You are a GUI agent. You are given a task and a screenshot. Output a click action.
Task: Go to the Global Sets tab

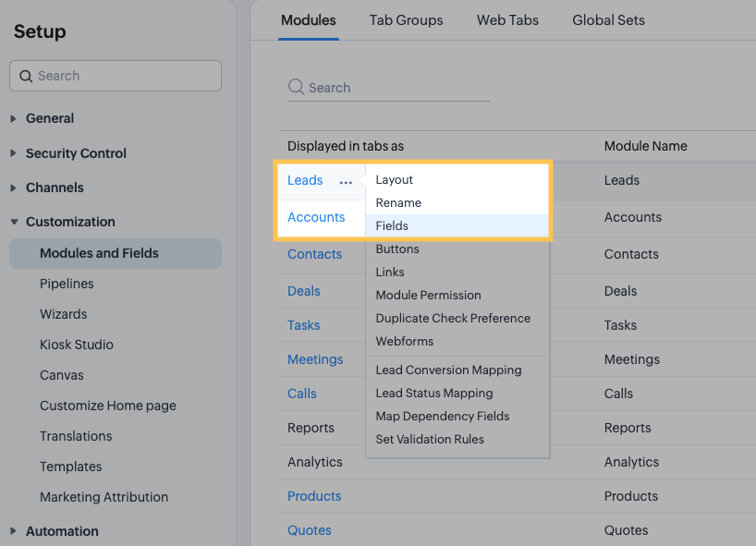tap(608, 20)
